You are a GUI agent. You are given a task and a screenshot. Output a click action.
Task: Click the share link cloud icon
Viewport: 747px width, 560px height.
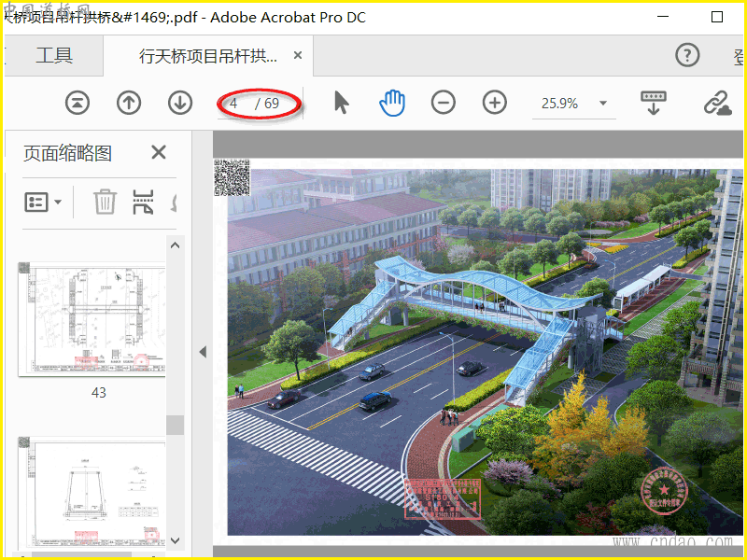717,104
